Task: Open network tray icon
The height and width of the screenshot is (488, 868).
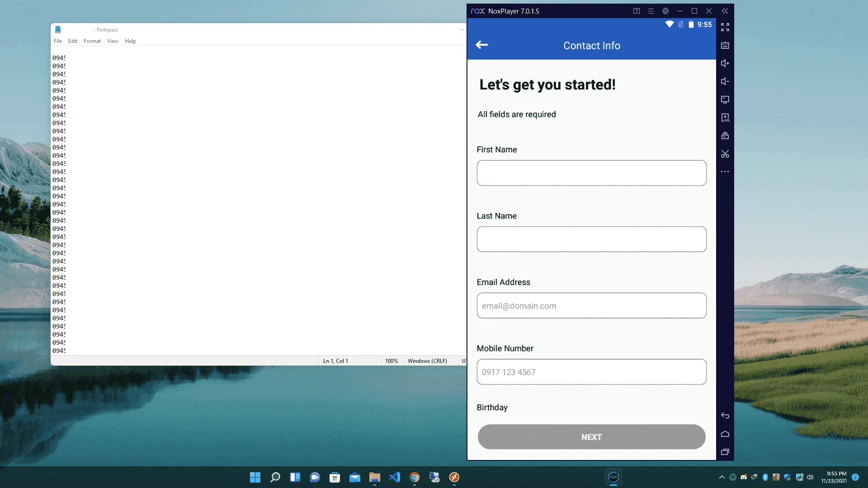Action: point(799,477)
